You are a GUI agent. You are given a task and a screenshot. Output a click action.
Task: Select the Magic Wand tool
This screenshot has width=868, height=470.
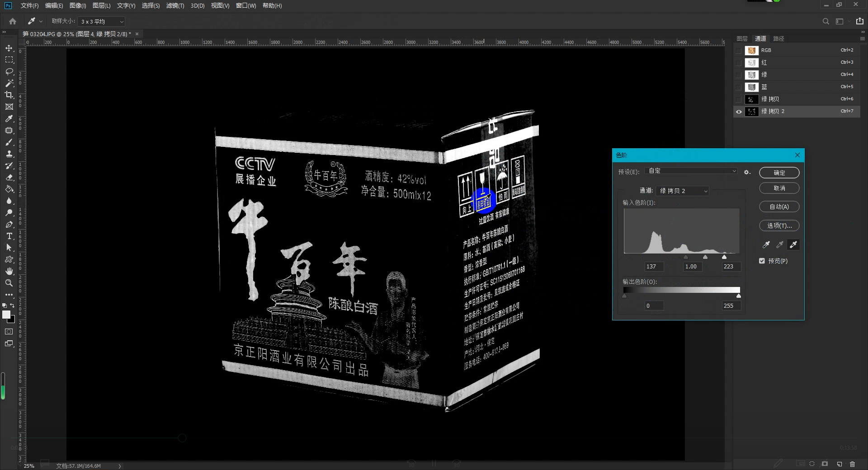(9, 83)
